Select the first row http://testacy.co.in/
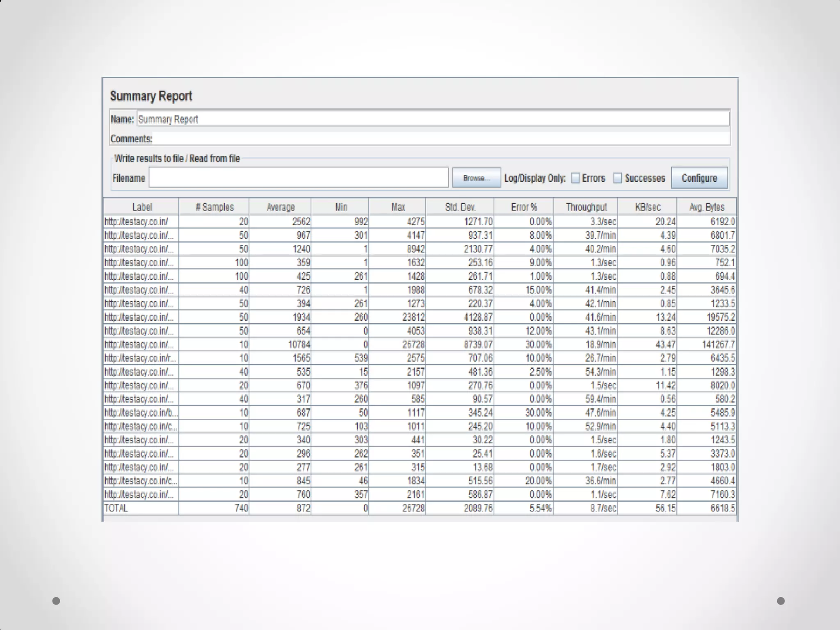The height and width of the screenshot is (630, 840). pyautogui.click(x=137, y=221)
